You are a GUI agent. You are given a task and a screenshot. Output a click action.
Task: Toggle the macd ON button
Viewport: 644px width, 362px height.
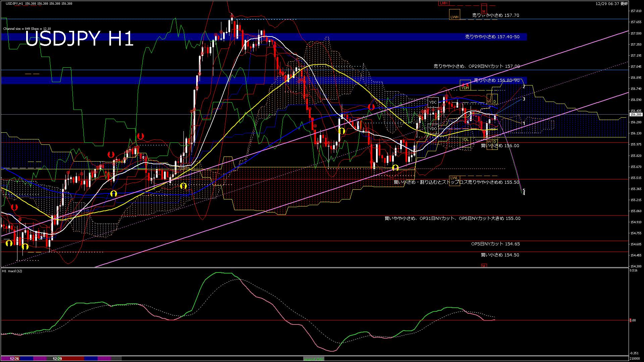[314, 359]
